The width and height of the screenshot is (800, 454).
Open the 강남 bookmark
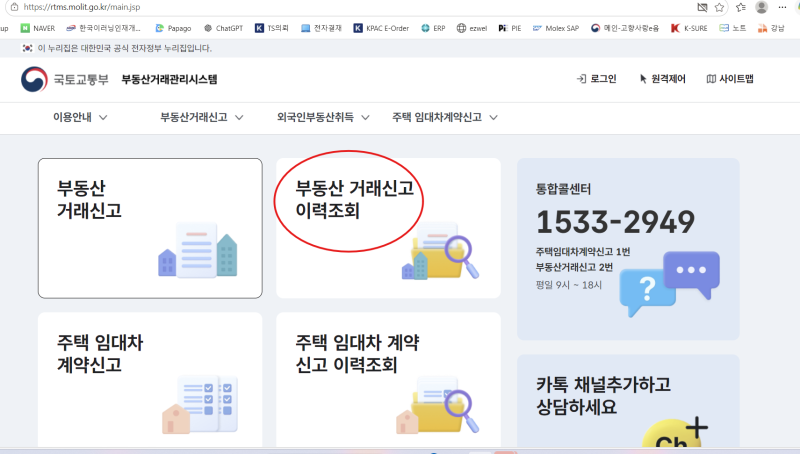[771, 28]
